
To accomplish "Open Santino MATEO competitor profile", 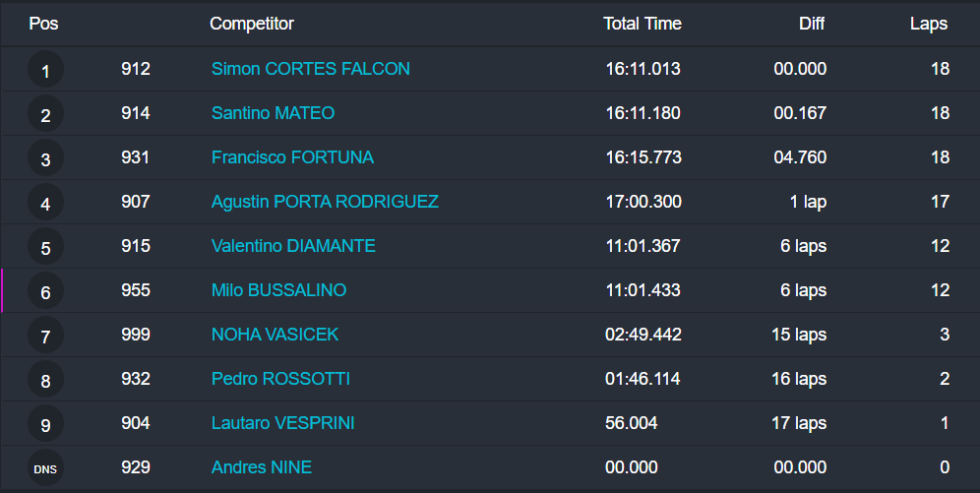I will [x=273, y=113].
